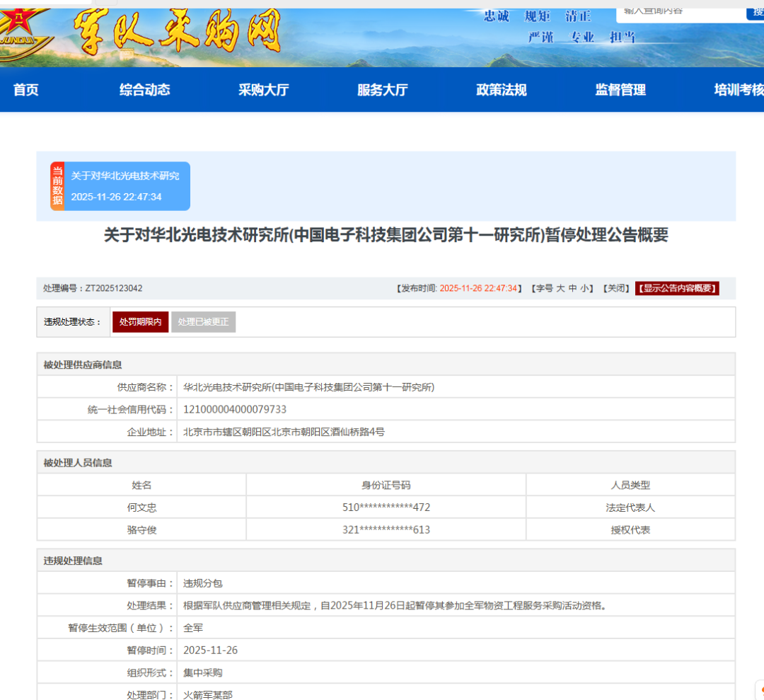
Task: Toggle the 处理已被更正 status filter
Action: pyautogui.click(x=204, y=321)
